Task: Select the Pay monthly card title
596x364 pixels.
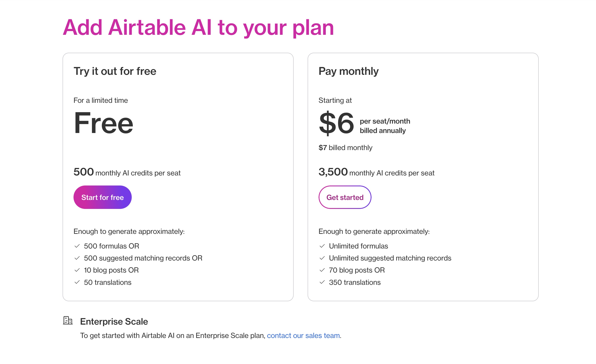Action: pos(349,71)
